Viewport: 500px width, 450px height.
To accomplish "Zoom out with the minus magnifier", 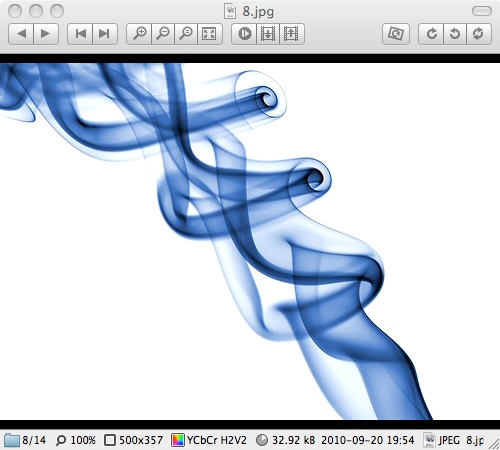I will pos(163,34).
